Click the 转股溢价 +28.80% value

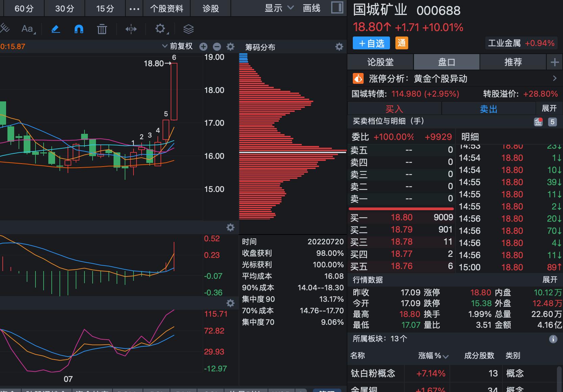point(540,94)
